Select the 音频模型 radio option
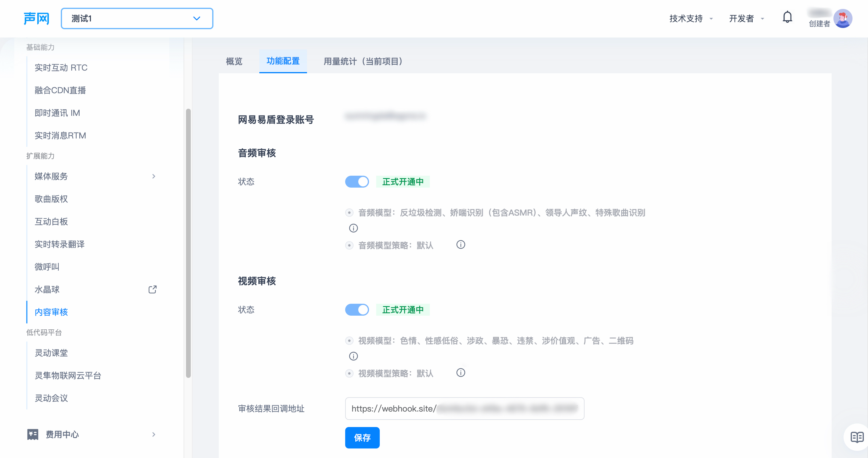868x458 pixels. 349,212
